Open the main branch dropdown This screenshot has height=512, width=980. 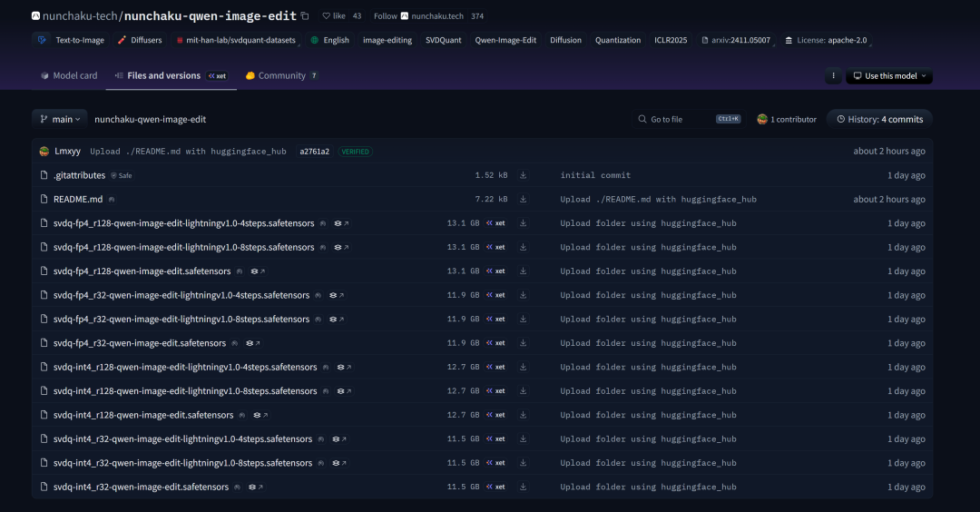coord(59,119)
